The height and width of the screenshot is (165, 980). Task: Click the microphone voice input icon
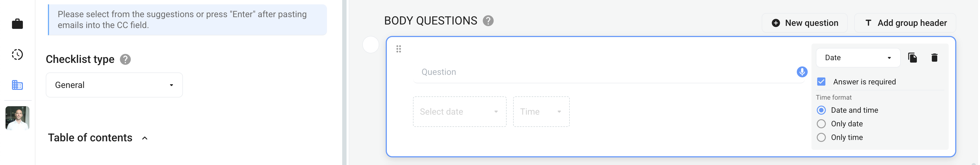click(x=802, y=72)
